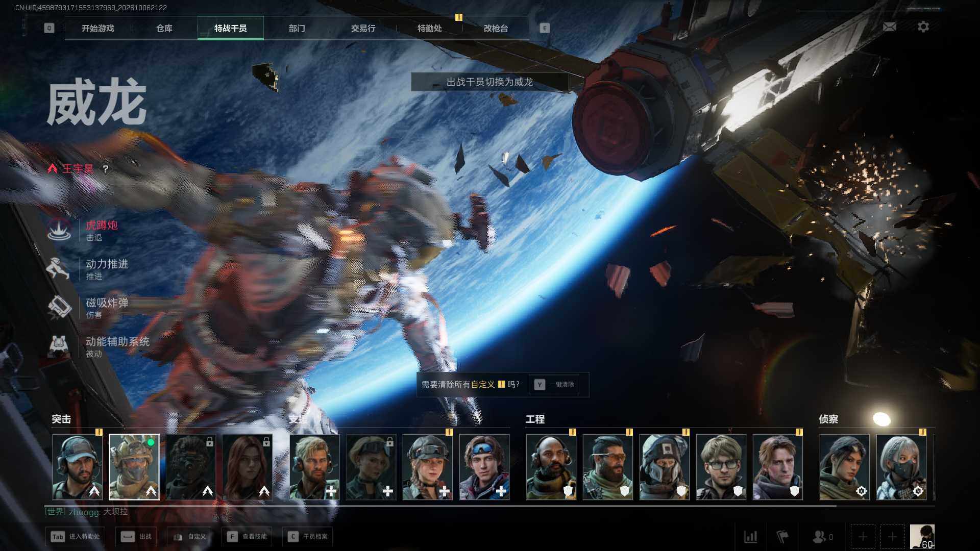
Task: Select the locked night-vision assault operator
Action: (191, 467)
